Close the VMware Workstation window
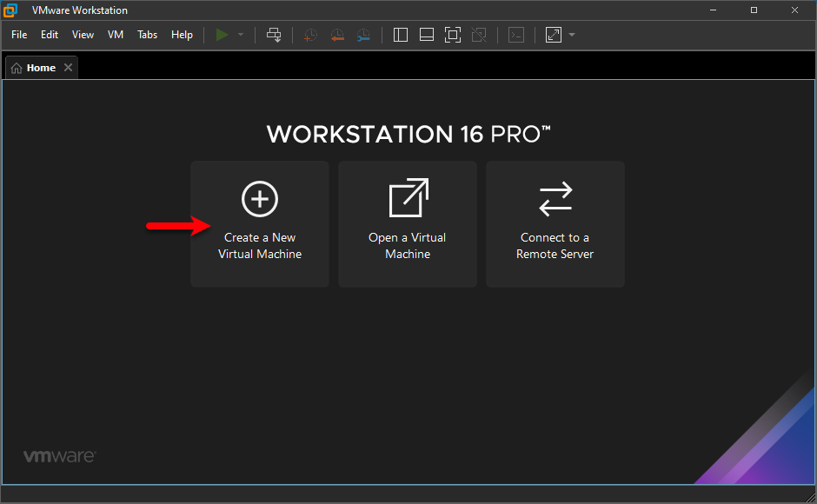 pyautogui.click(x=794, y=10)
